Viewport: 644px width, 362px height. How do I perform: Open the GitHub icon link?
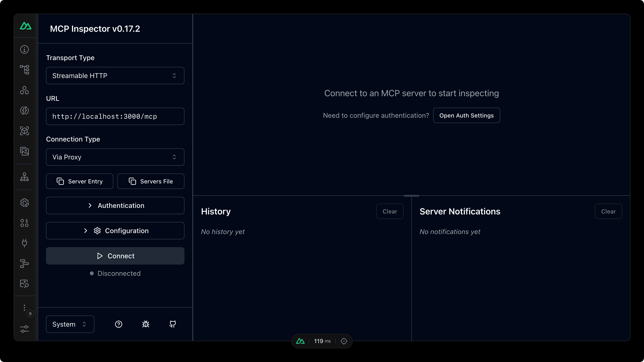[172, 324]
